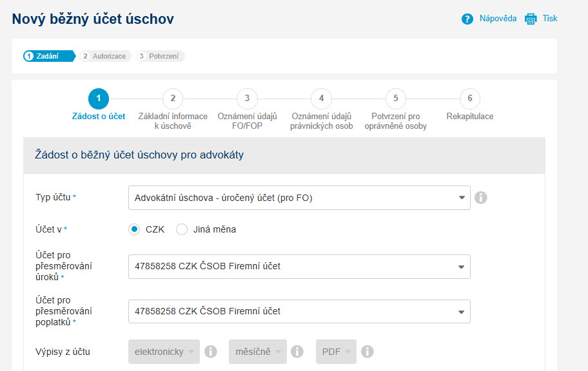
Task: Click step 6 circle Rekapitulace
Action: (470, 99)
